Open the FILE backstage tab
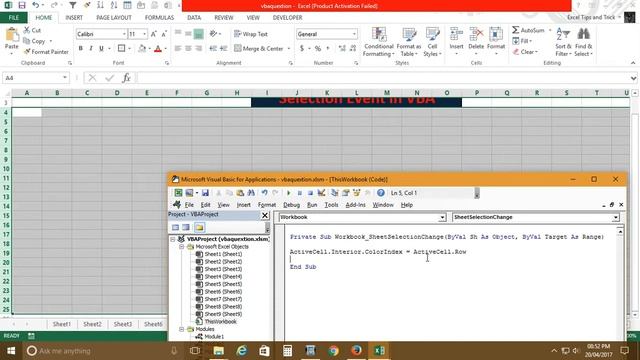 click(x=13, y=18)
